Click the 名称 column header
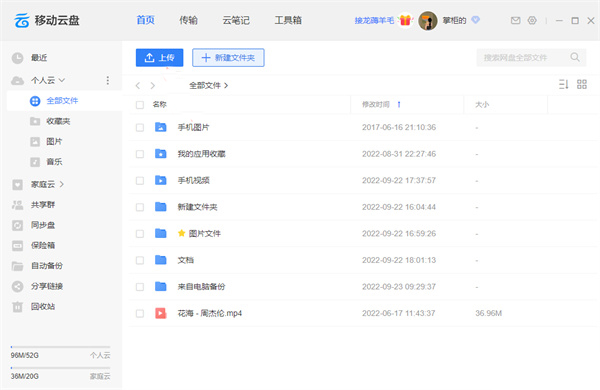The width and height of the screenshot is (600, 390). tap(160, 104)
